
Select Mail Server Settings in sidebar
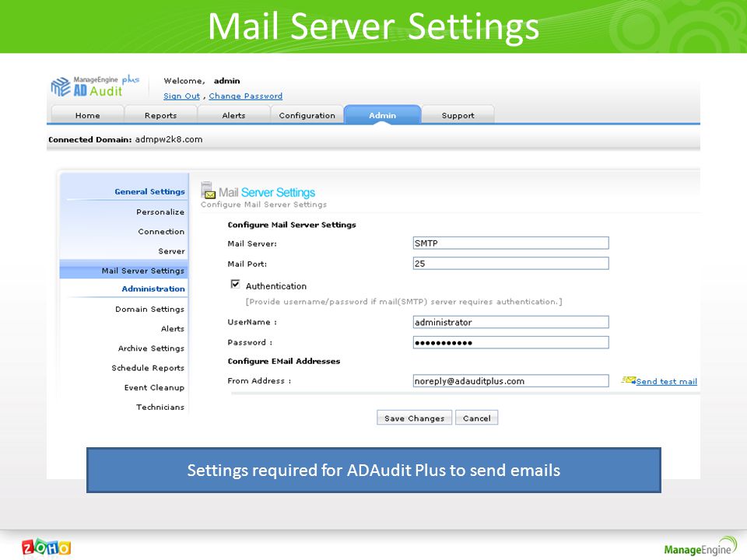pyautogui.click(x=124, y=270)
